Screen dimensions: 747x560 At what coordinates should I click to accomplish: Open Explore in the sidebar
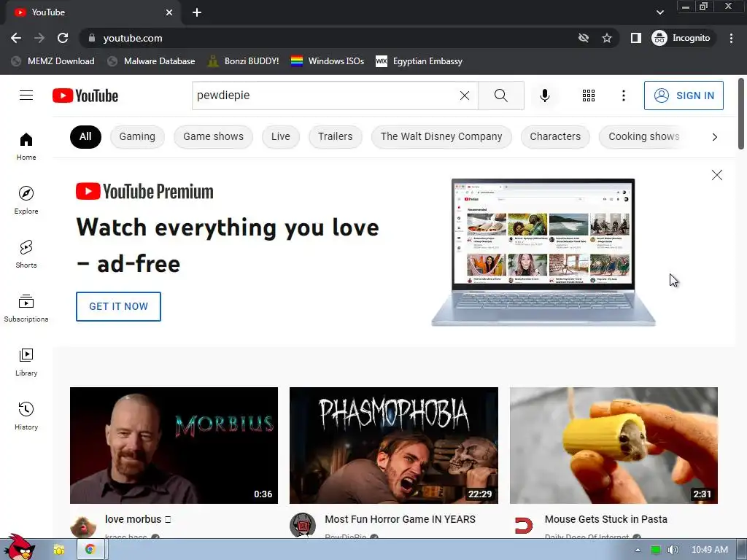(x=26, y=200)
